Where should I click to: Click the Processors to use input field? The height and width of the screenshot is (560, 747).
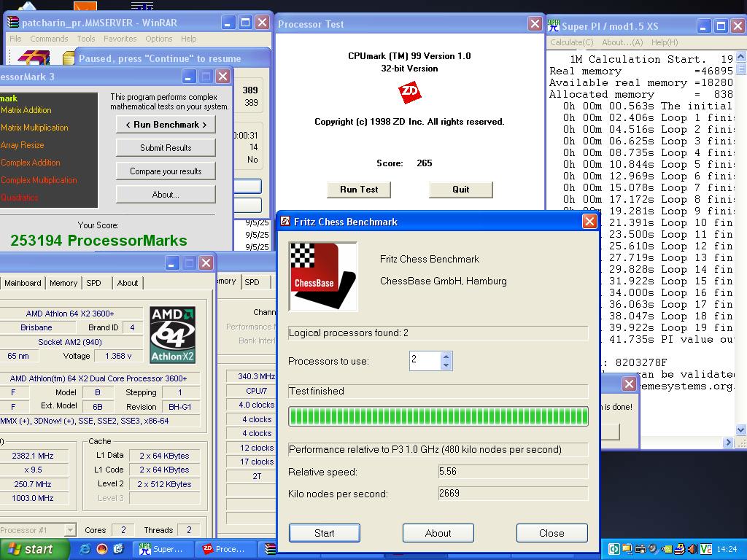point(425,360)
